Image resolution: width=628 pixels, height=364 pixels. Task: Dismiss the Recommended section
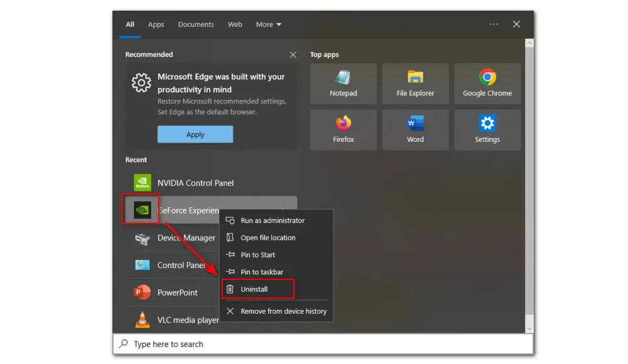point(293,55)
